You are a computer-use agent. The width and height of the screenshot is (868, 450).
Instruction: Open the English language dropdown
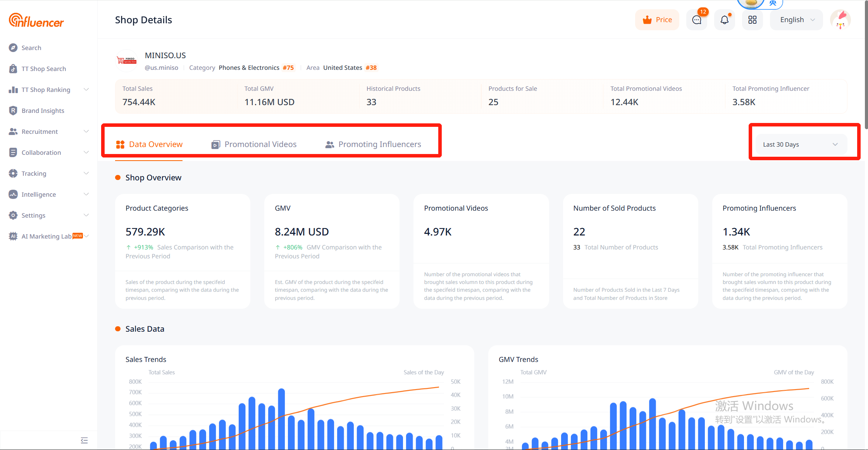pyautogui.click(x=796, y=20)
